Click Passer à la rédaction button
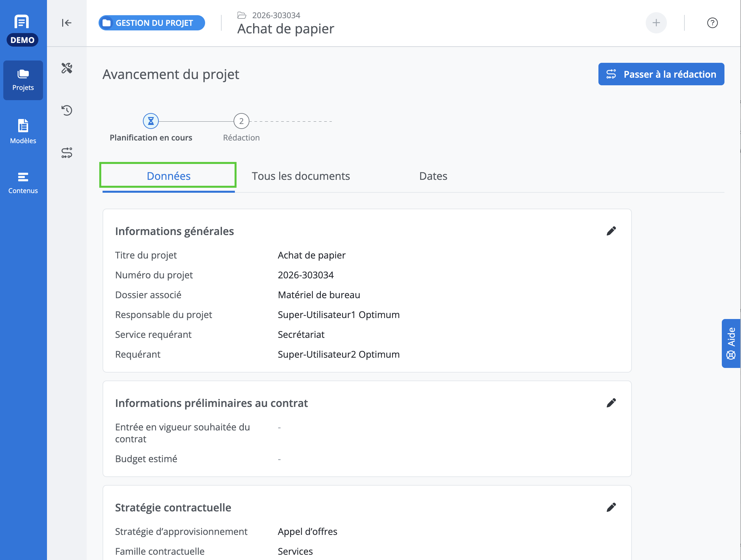Screen dimensions: 741x560 [661, 74]
